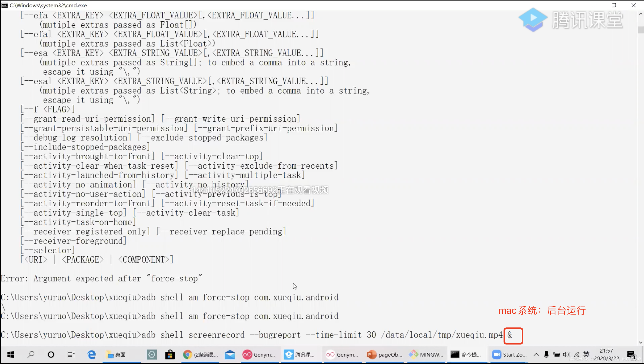Click the scrollbar down arrow in cmd window

pos(641,342)
